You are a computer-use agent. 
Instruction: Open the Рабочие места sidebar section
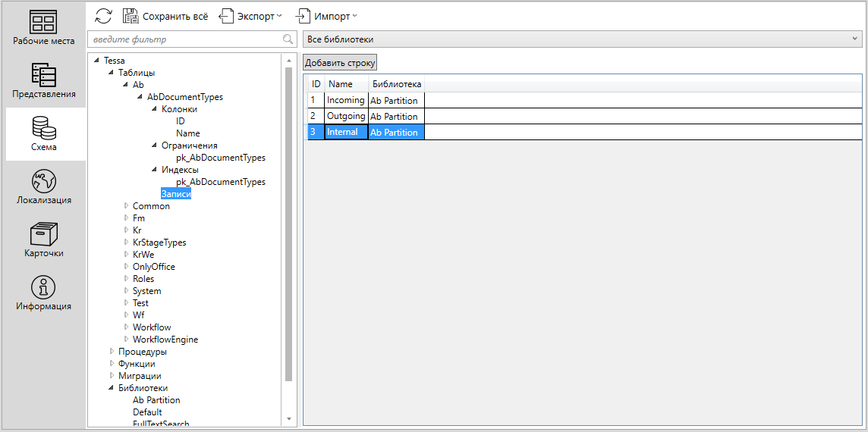(44, 28)
